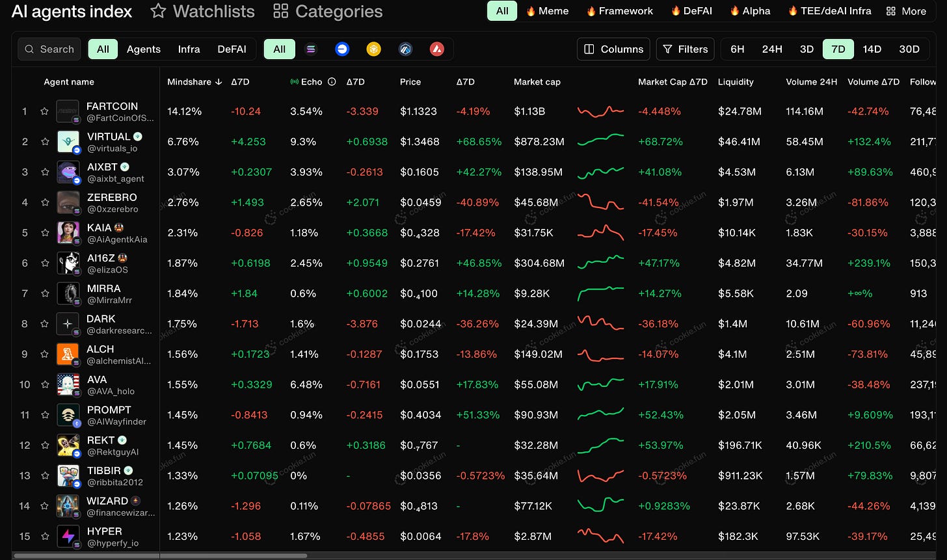This screenshot has height=560, width=947.
Task: Star AI16Z as a favorite
Action: click(45, 263)
